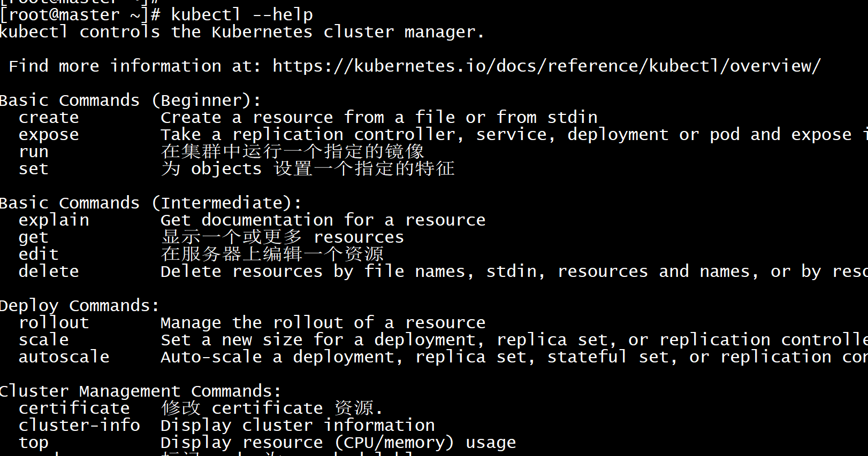Click the 'create' command name
The image size is (868, 456).
(49, 117)
